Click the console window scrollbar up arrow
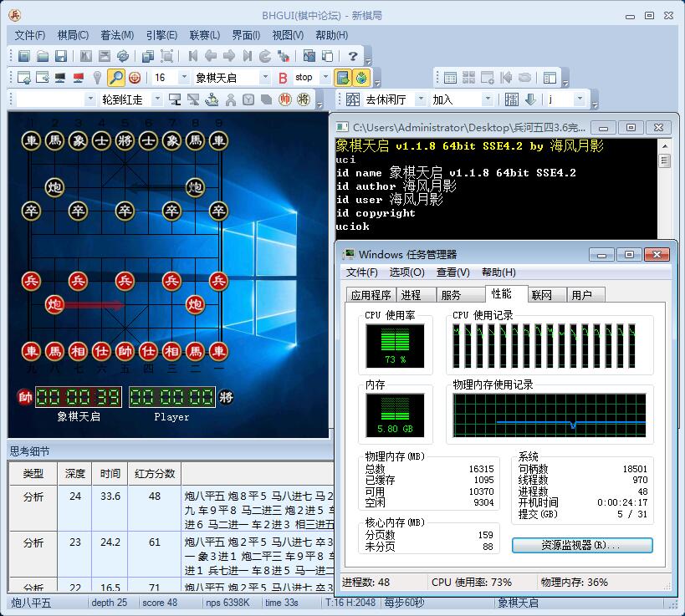685x616 pixels. point(664,146)
